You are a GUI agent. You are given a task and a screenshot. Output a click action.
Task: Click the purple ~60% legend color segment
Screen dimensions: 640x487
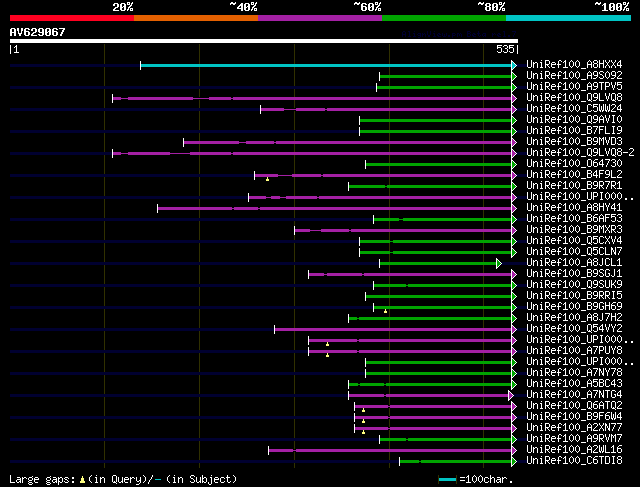click(320, 18)
